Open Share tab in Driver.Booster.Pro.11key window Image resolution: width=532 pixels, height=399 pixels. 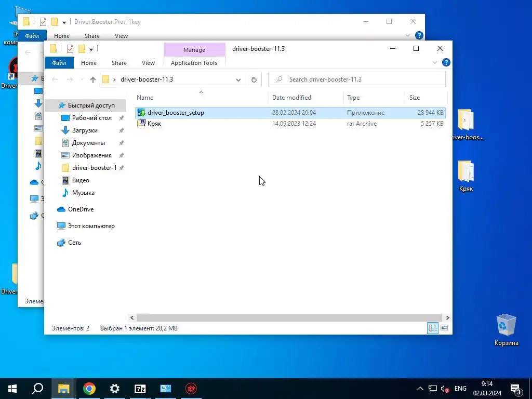click(x=92, y=36)
